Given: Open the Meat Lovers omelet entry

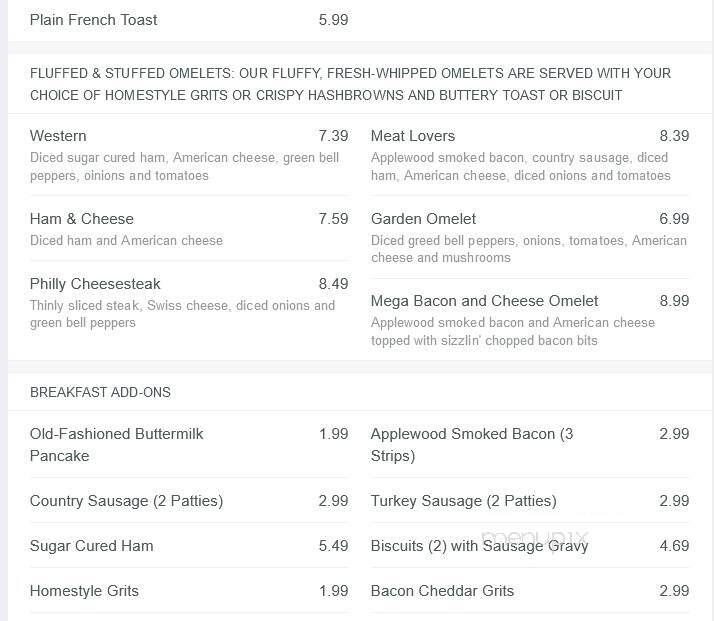Looking at the screenshot, I should click(x=413, y=136).
